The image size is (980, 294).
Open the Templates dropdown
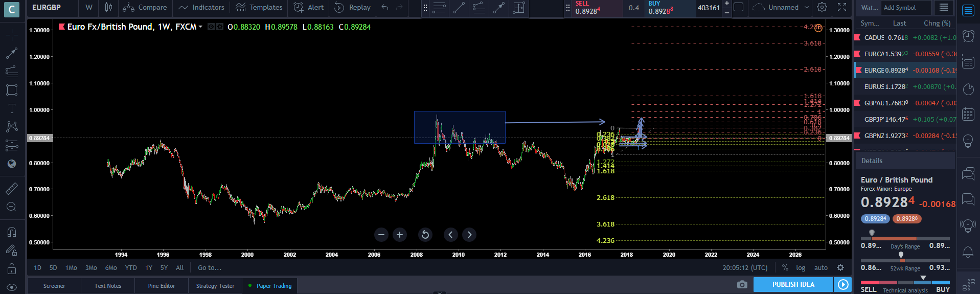coord(259,7)
